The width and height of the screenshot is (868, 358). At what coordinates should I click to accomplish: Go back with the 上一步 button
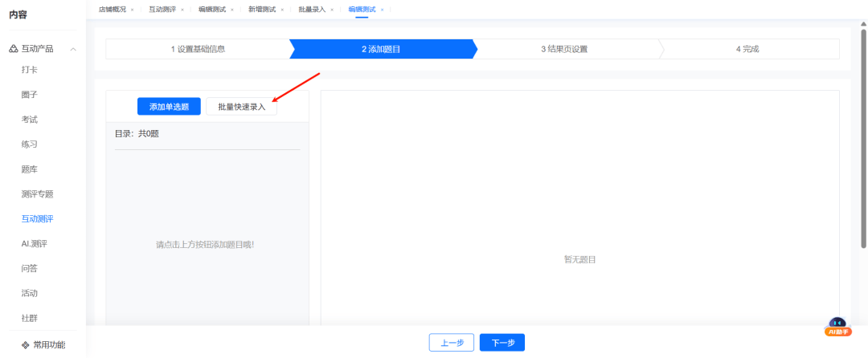(x=451, y=343)
